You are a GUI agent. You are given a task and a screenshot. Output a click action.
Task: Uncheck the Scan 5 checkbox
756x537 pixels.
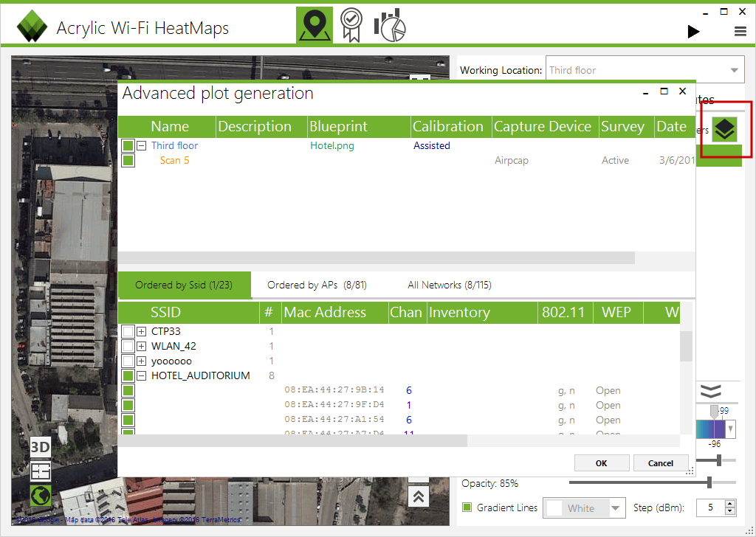[x=128, y=160]
